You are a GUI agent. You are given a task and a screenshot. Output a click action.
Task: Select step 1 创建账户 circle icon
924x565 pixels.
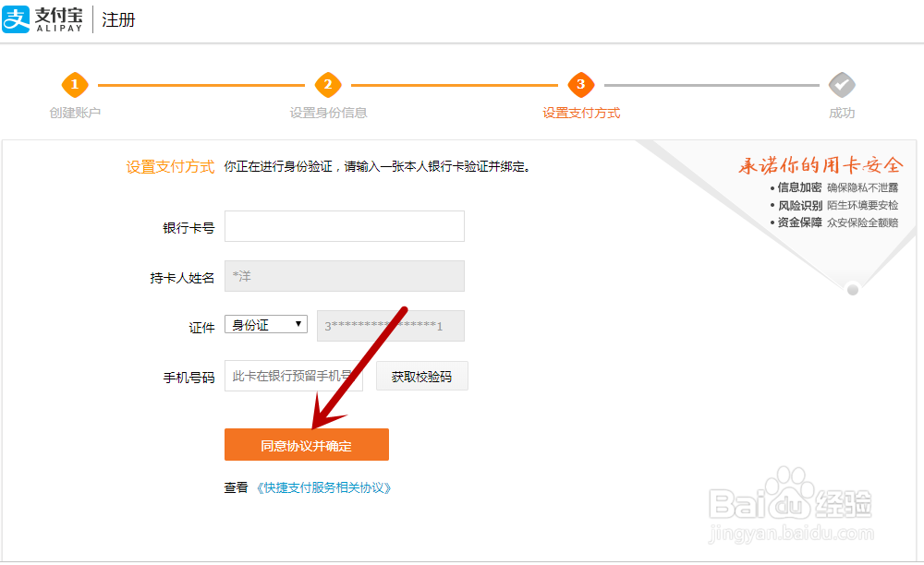click(75, 84)
